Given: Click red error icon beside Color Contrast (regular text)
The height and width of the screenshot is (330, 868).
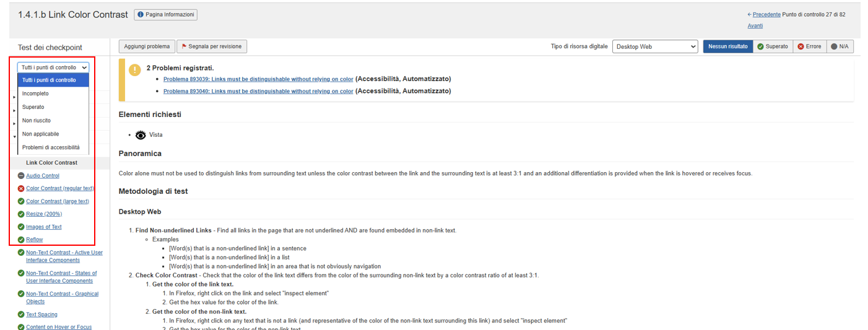Looking at the screenshot, I should click(21, 188).
